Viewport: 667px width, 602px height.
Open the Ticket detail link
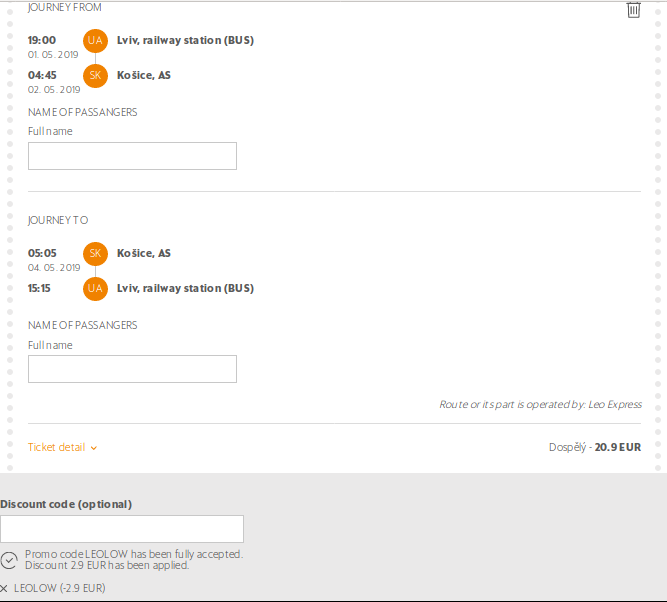pyautogui.click(x=57, y=447)
